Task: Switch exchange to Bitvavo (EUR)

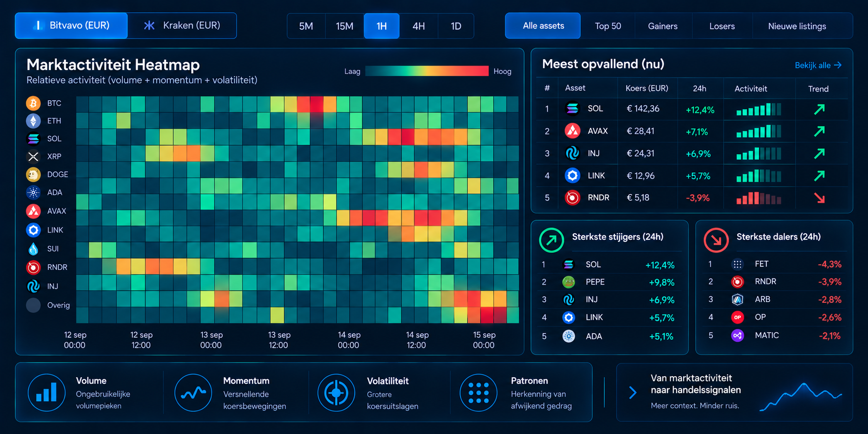Action: click(71, 25)
